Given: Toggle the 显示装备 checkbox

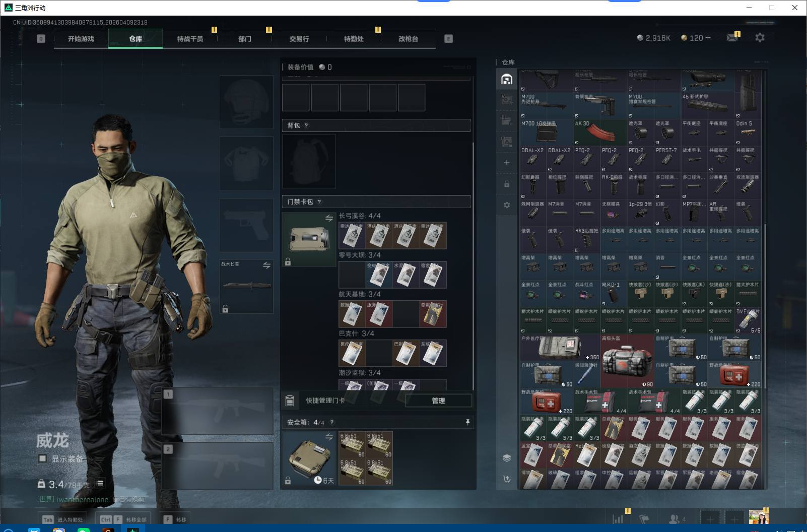Looking at the screenshot, I should pyautogui.click(x=43, y=458).
